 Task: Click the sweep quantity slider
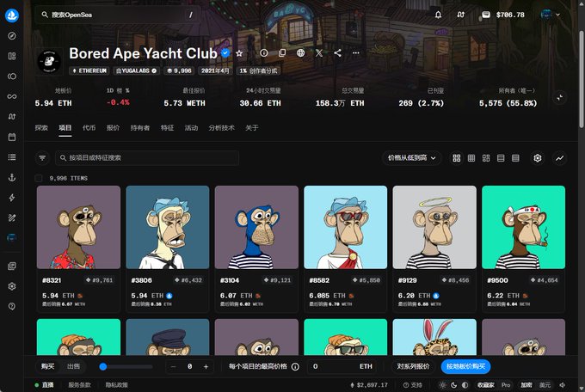pos(126,366)
